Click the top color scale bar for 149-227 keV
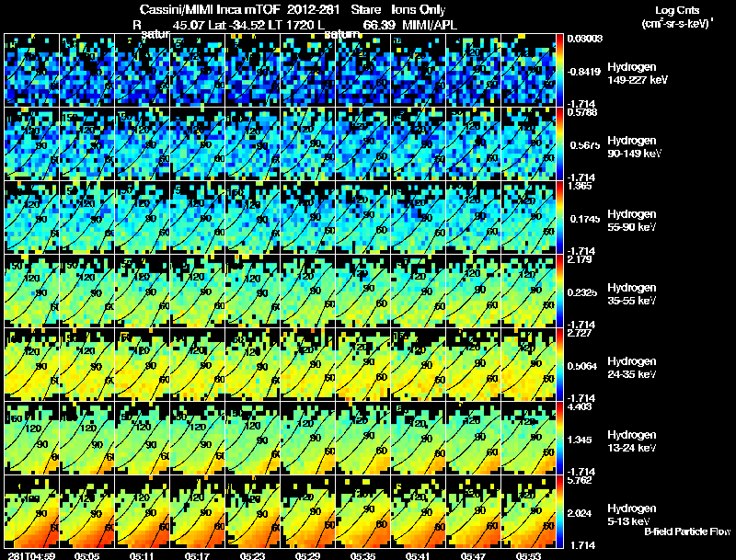The width and height of the screenshot is (736, 560). 559,71
